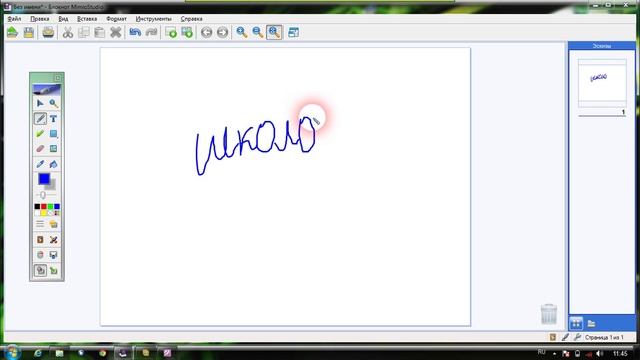Click the Open file toolbar icon
Screen dimensions: 640x360
pyautogui.click(x=13, y=32)
